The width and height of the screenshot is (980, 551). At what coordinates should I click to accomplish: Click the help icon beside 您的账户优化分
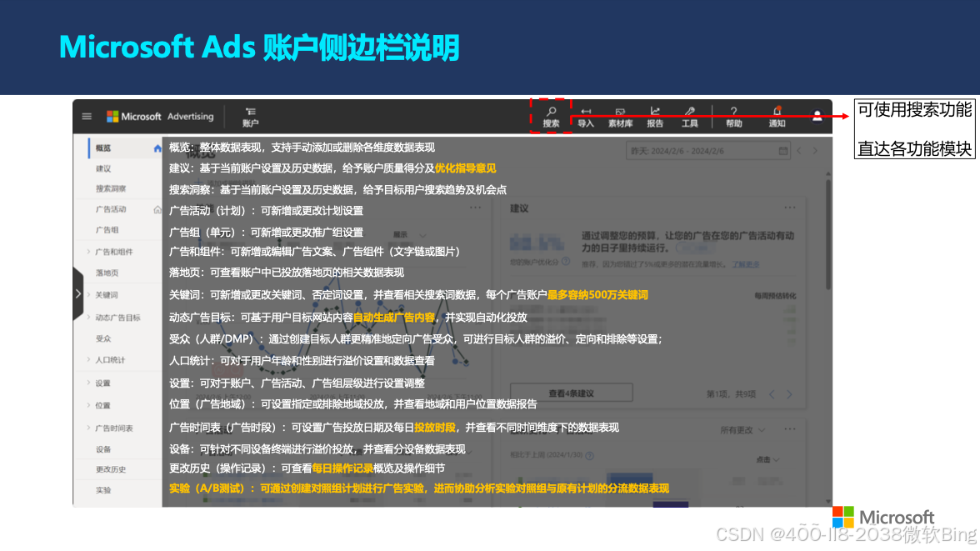(566, 262)
